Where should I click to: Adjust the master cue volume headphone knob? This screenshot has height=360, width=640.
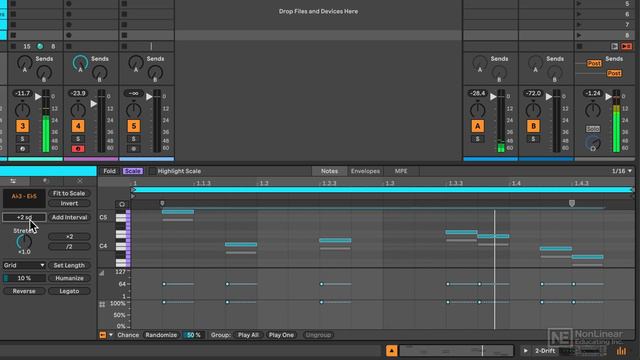click(x=593, y=143)
